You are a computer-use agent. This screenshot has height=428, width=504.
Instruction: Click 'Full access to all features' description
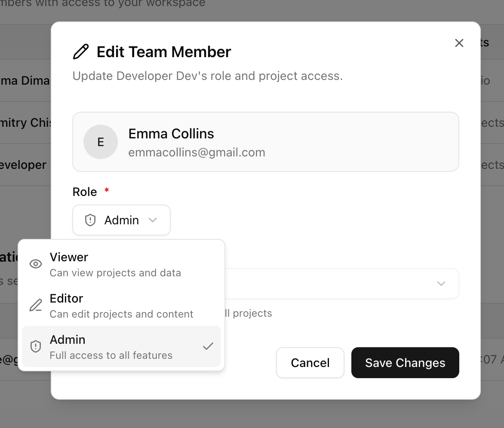(111, 355)
